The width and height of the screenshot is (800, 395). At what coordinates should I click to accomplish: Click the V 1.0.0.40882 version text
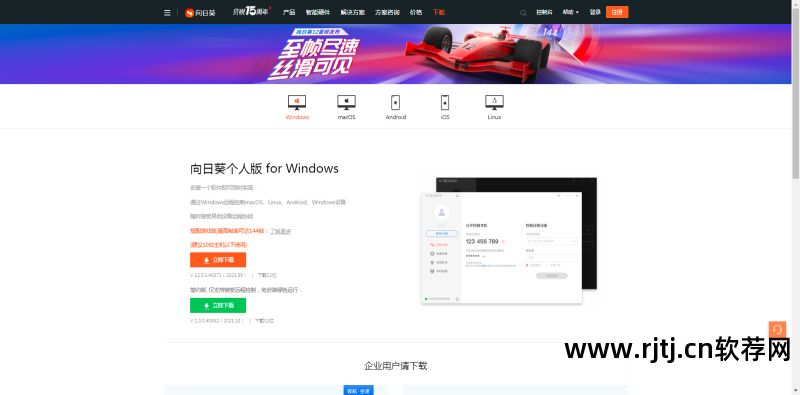(217, 321)
